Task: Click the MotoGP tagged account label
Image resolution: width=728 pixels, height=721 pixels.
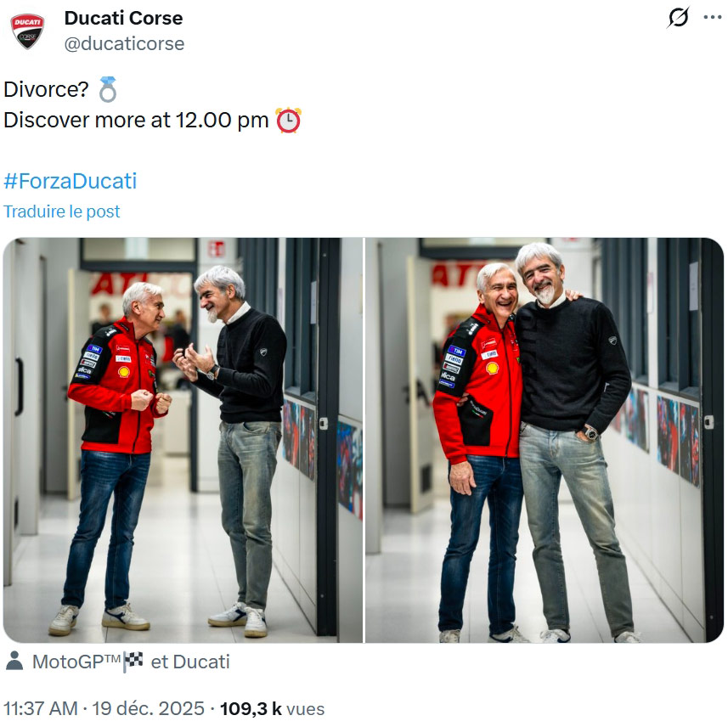Action: (x=76, y=662)
